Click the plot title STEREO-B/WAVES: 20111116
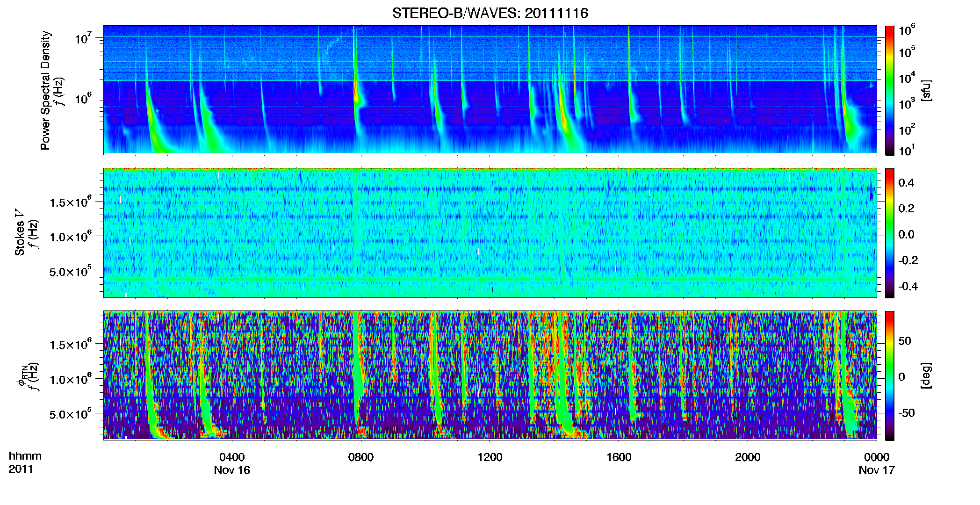The height and width of the screenshot is (505, 980). (490, 13)
